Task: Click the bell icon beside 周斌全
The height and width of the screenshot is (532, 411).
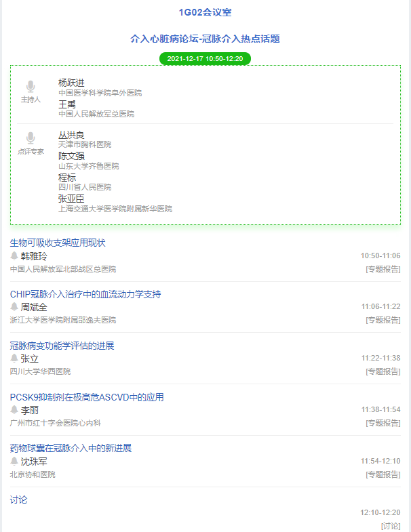Action: (14, 307)
